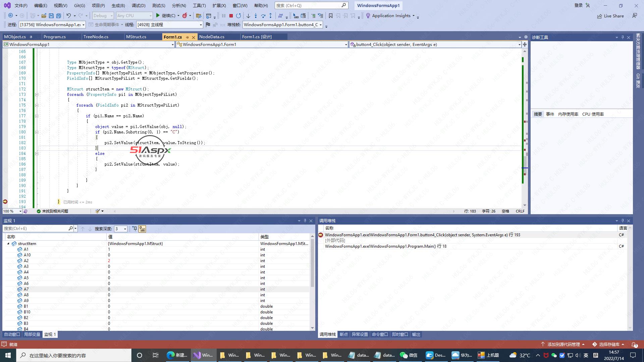Collapse the foreach block at line 173

pyautogui.click(x=37, y=95)
